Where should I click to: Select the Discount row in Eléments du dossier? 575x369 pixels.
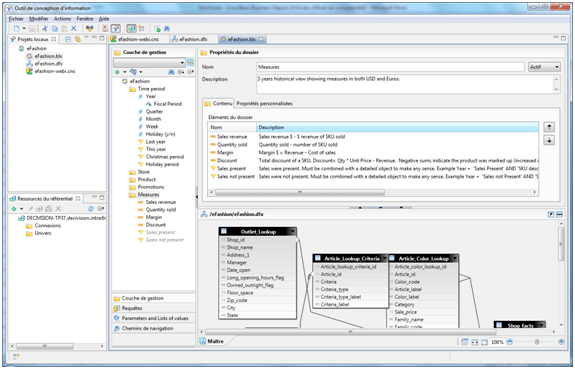tap(373, 160)
